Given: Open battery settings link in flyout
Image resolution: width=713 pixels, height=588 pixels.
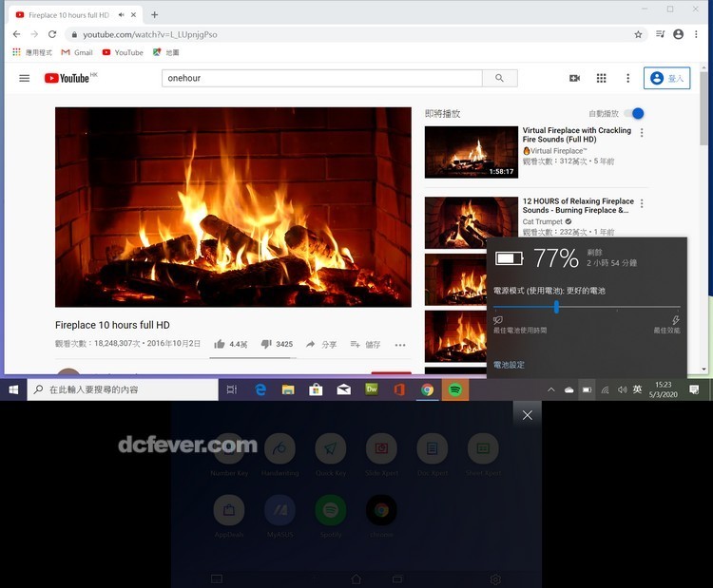Looking at the screenshot, I should tap(509, 365).
